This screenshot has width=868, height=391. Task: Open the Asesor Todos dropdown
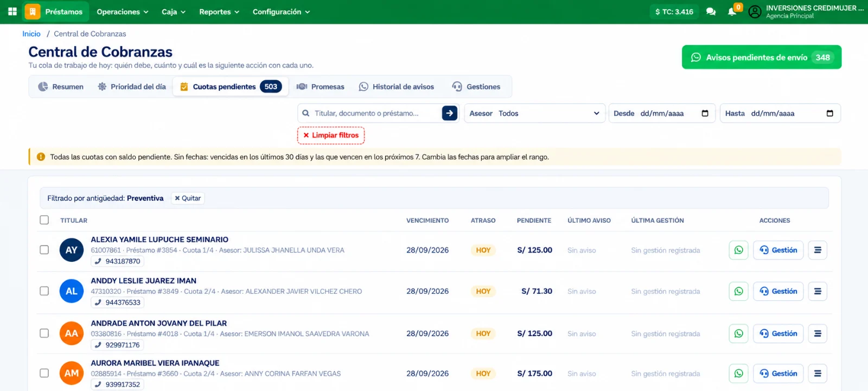(534, 113)
